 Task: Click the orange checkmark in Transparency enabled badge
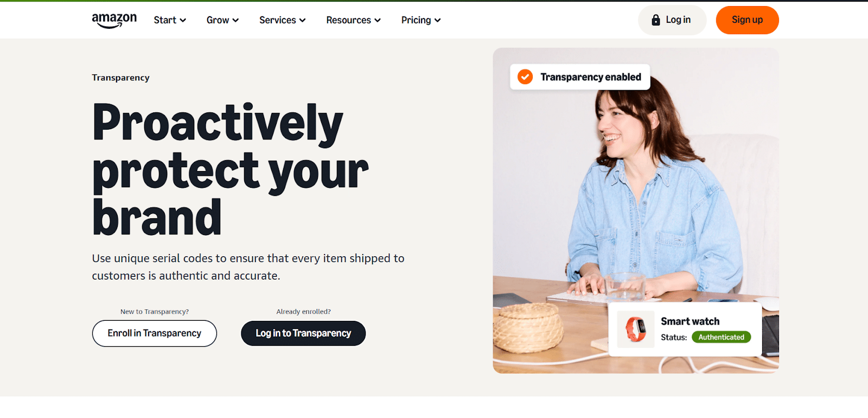click(525, 77)
